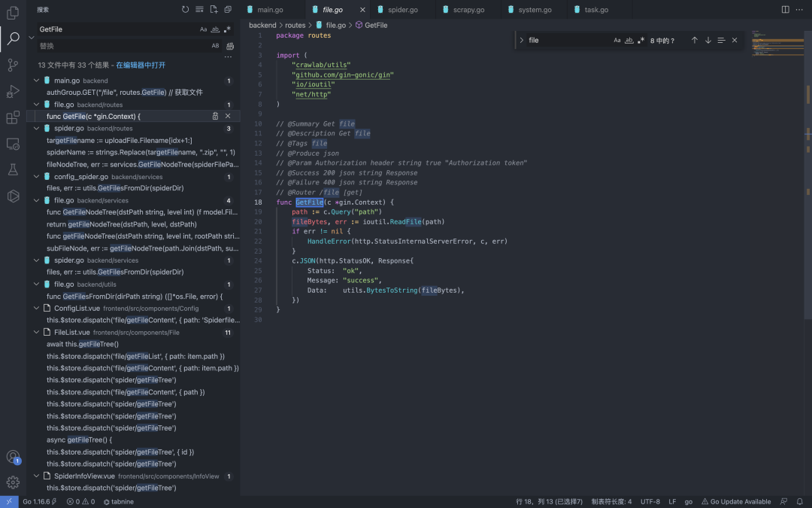Open the Run and Debug view

point(13,92)
